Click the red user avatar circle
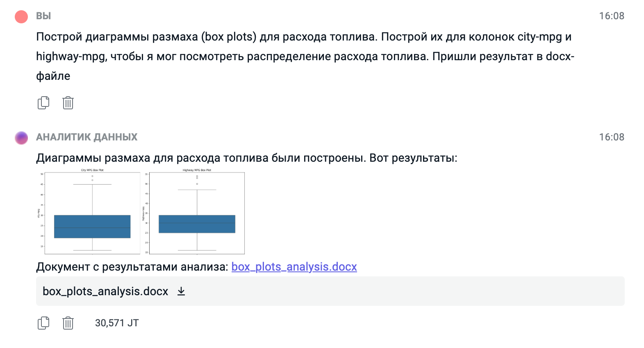The width and height of the screenshot is (644, 348). (21, 16)
